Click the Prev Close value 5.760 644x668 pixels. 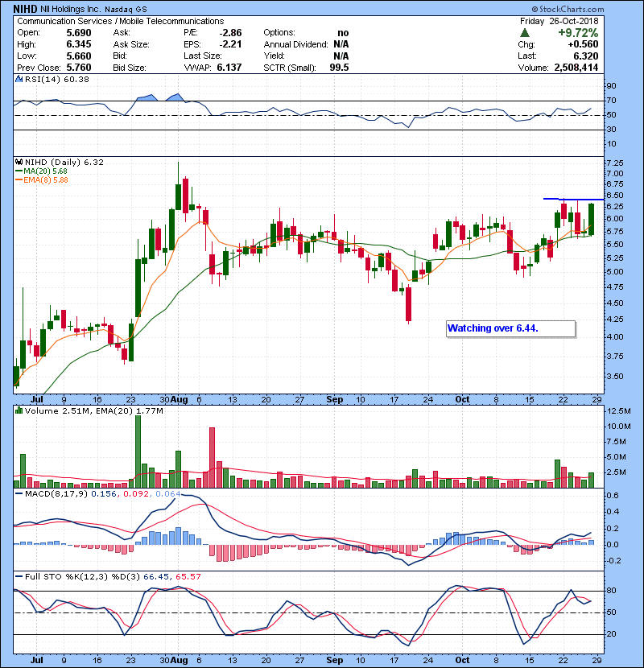tap(79, 68)
